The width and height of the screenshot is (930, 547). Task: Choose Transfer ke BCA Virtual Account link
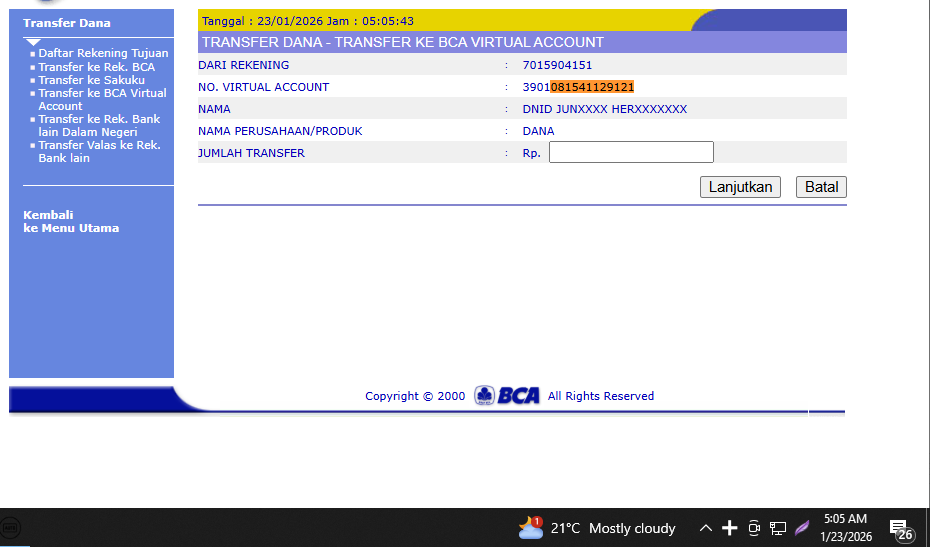pyautogui.click(x=103, y=100)
